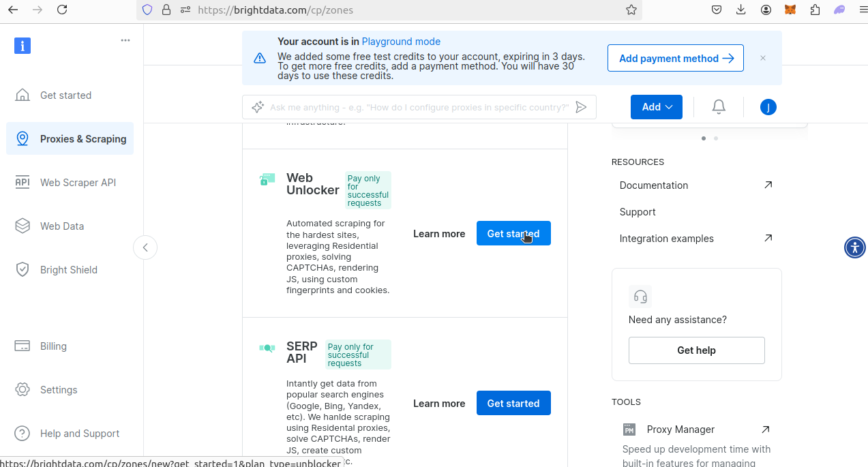Open the accessibility widget icon

tap(855, 247)
